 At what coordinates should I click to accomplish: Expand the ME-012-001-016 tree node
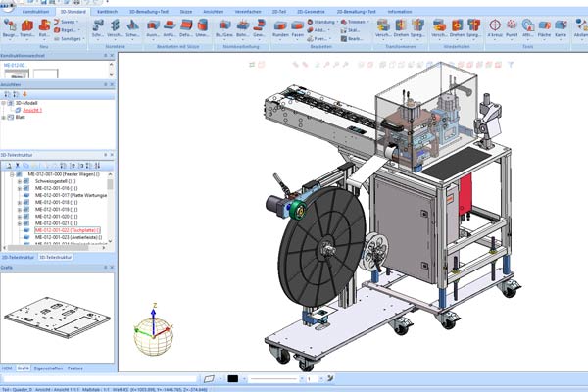coord(20,188)
